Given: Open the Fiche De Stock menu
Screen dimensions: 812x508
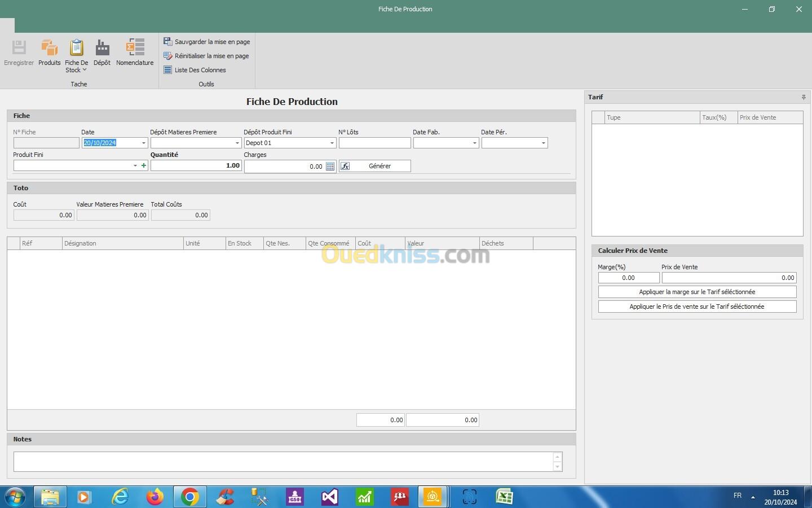Looking at the screenshot, I should (76, 56).
